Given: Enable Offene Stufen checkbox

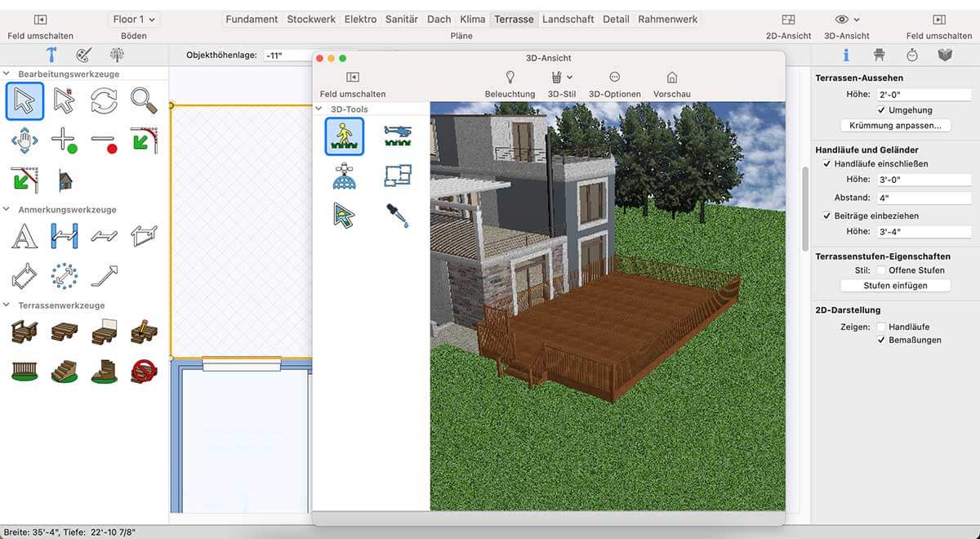Looking at the screenshot, I should click(x=882, y=270).
